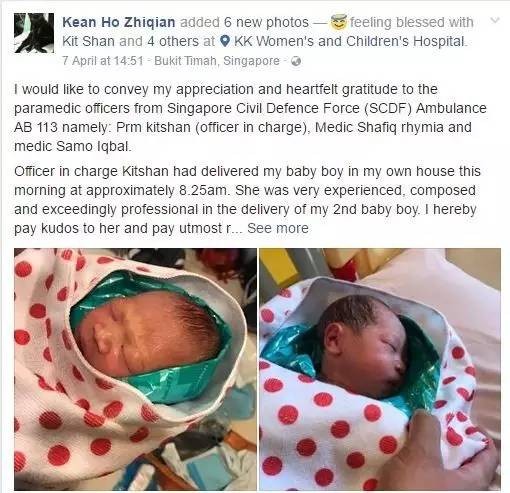This screenshot has height=493, width=510.
Task: Open the right baby photo
Action: (x=380, y=369)
